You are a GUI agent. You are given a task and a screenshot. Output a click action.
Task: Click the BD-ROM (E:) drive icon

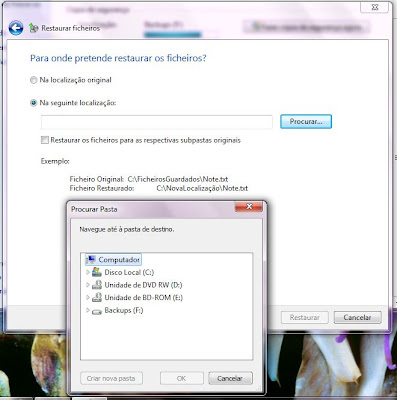[97, 297]
